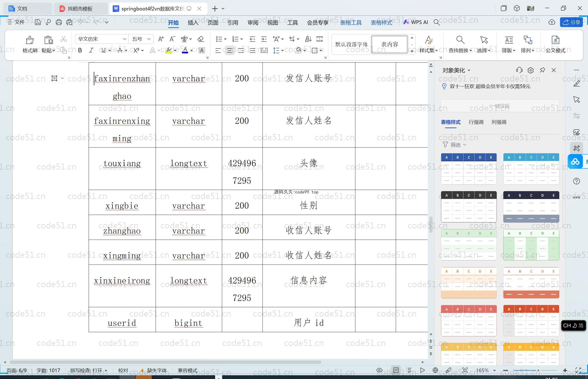The image size is (588, 379).
Task: Click the font color A swatch
Action: [x=185, y=51]
